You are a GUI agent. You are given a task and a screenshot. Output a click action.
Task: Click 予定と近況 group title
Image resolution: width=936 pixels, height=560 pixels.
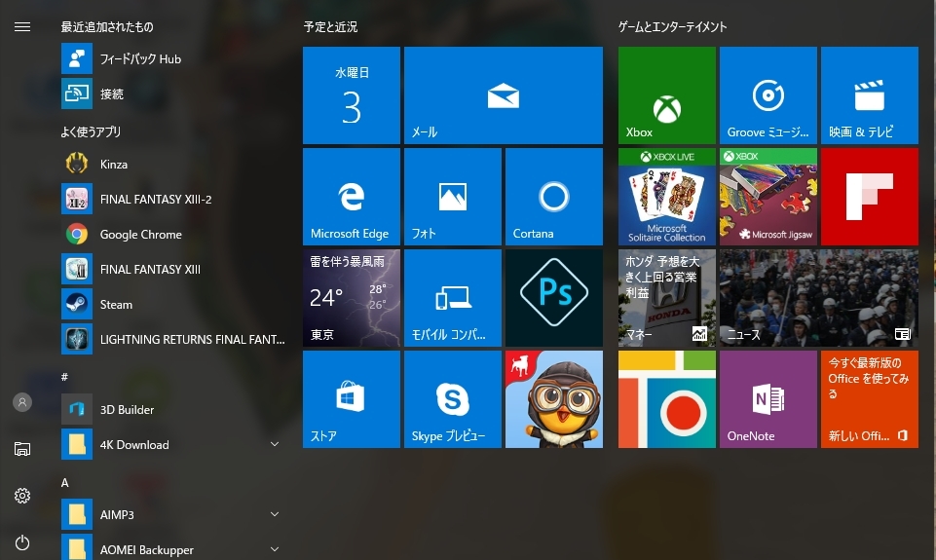coord(330,27)
